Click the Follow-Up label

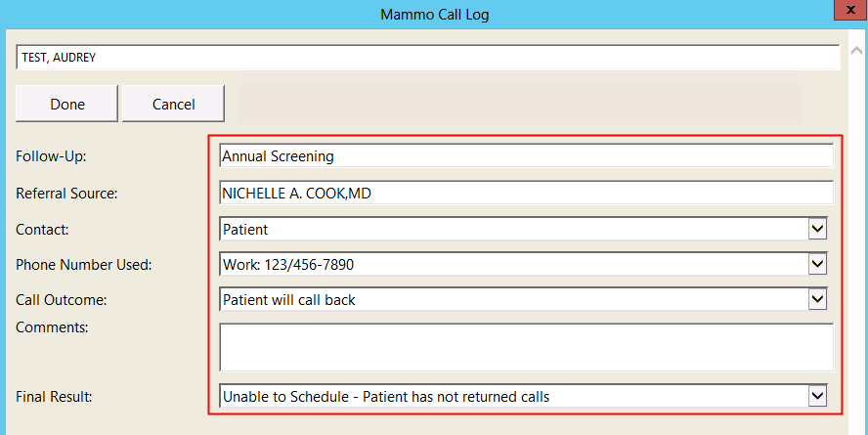pos(52,156)
